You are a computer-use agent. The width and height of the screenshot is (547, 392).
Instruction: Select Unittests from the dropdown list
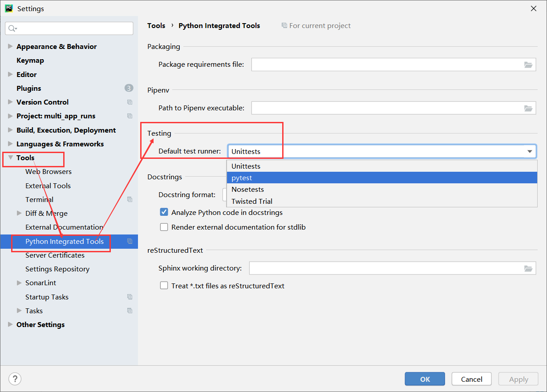point(382,166)
